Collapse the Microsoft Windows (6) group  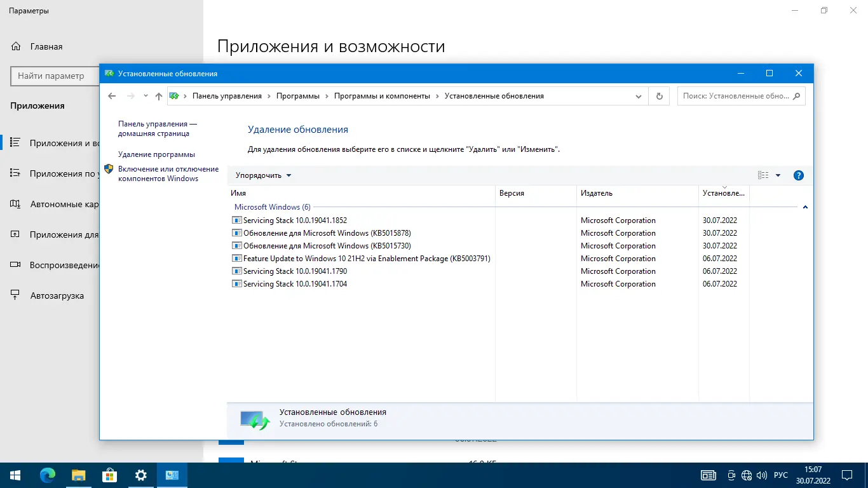pos(805,207)
